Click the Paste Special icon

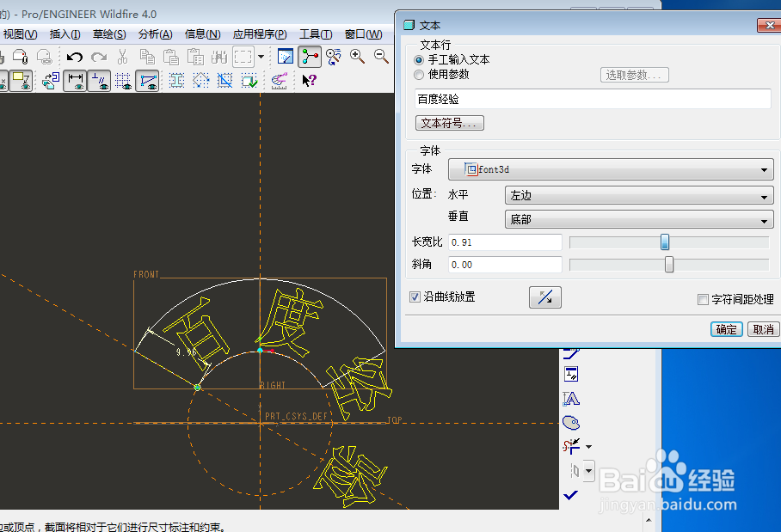coord(195,57)
